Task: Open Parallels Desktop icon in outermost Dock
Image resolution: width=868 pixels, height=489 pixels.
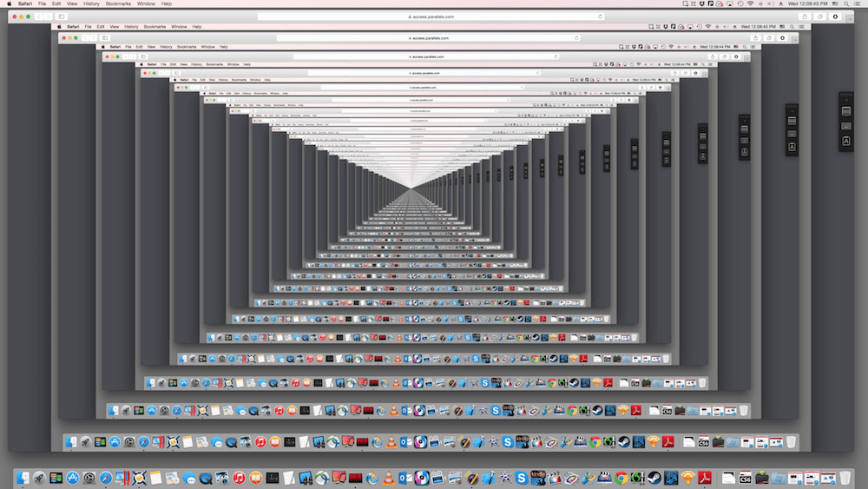Action: click(122, 478)
